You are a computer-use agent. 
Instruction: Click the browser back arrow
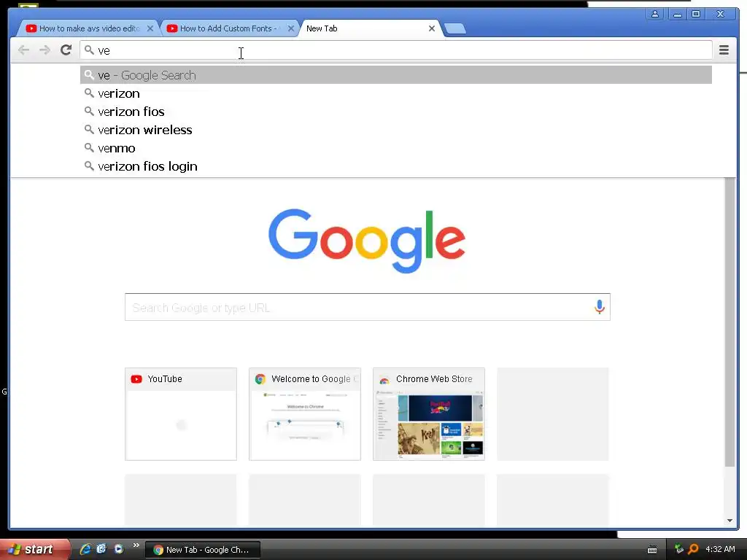coord(23,50)
